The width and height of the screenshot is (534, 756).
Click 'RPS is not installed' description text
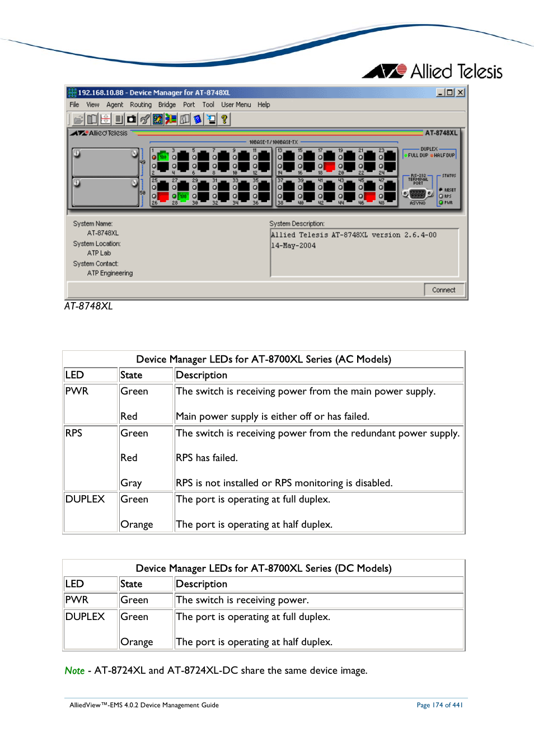284,483
